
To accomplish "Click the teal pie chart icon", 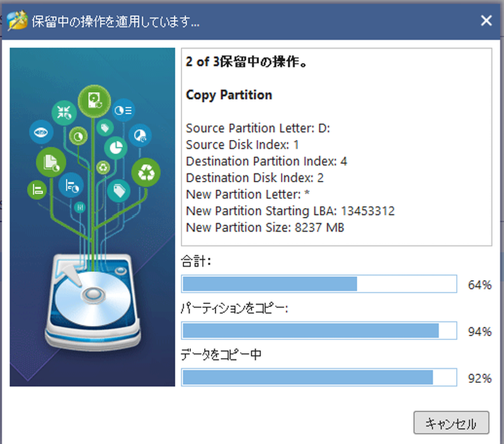I will coord(116,148).
